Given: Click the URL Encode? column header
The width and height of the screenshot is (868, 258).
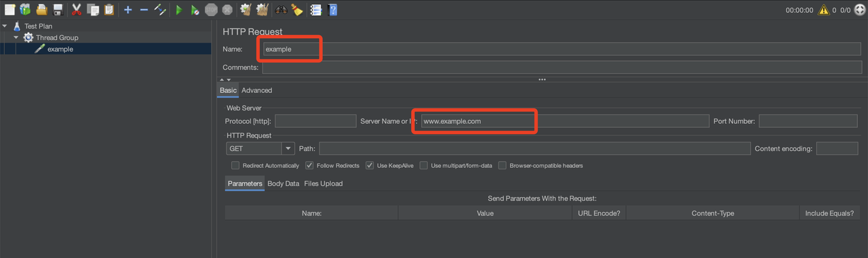Looking at the screenshot, I should pyautogui.click(x=599, y=213).
